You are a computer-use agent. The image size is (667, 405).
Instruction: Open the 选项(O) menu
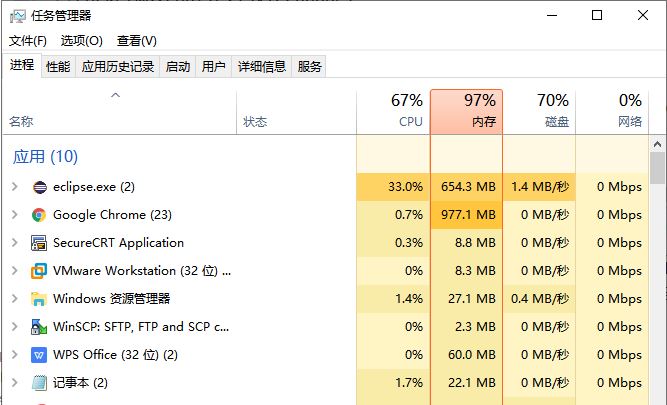pyautogui.click(x=82, y=41)
